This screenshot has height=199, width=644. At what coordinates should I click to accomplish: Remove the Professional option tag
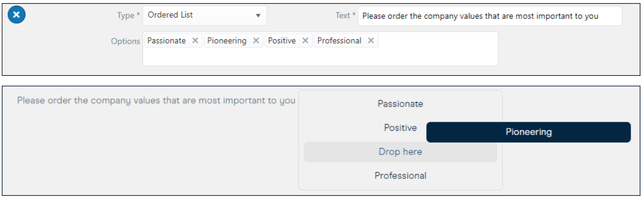click(x=371, y=41)
